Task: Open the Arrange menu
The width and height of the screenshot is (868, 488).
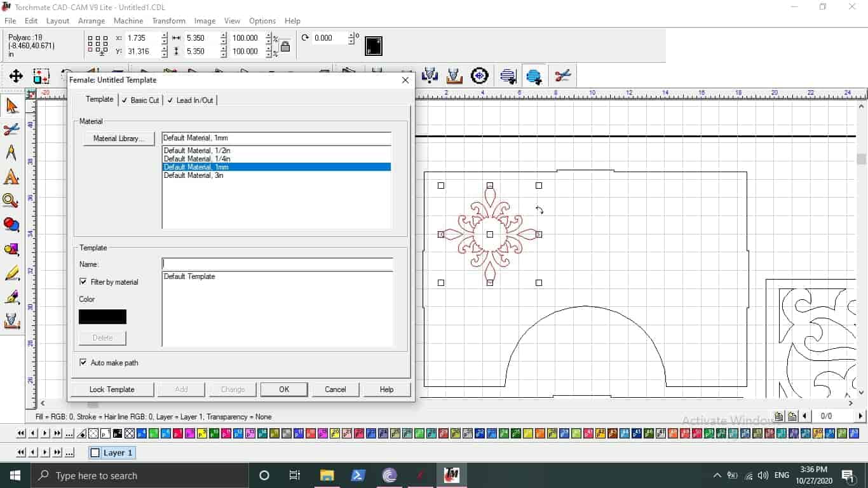Action: point(92,21)
